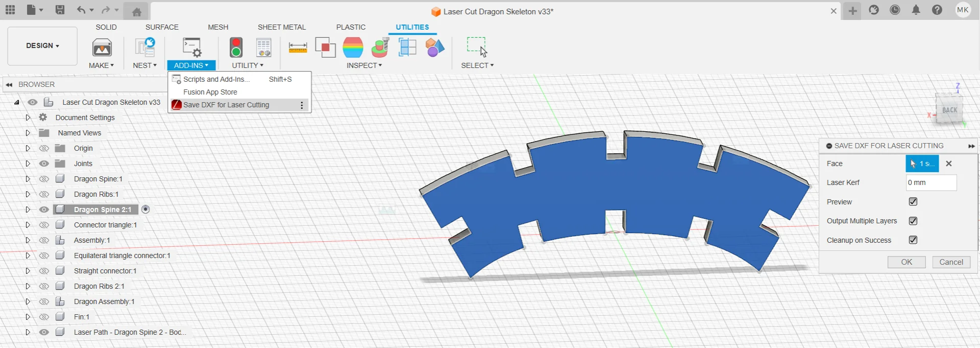Select the Interference tool icon

[325, 48]
